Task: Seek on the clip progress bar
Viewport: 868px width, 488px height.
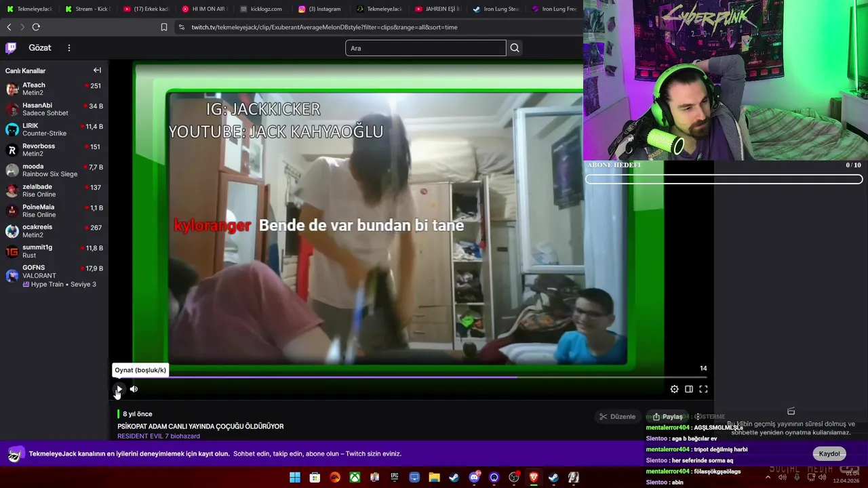Action: [x=412, y=377]
